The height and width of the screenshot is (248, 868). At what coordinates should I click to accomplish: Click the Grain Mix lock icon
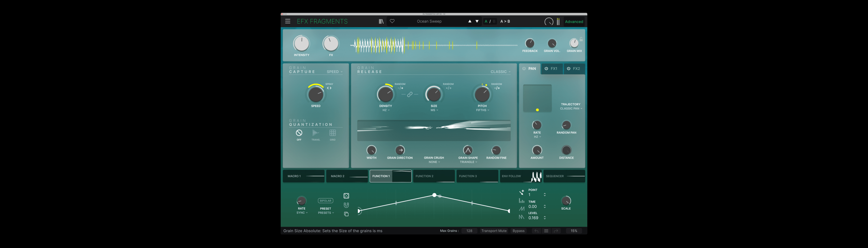[581, 39]
